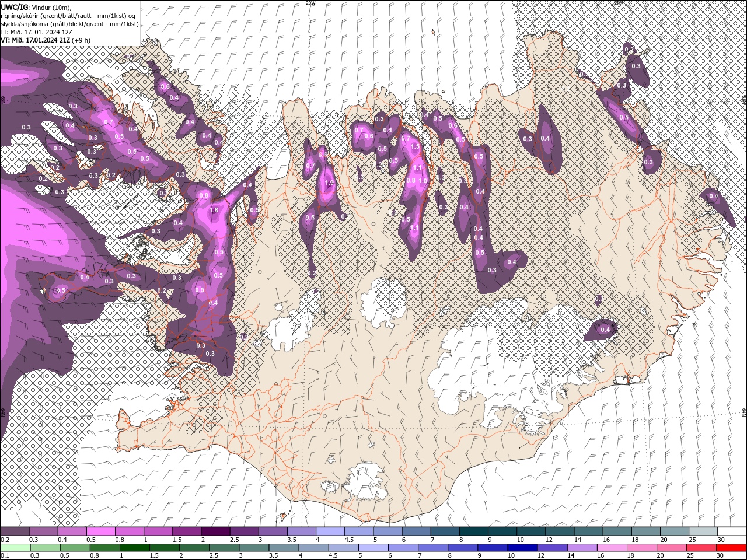Pick rain scale swatch above label 1
This screenshot has width=747, height=560.
134,548
